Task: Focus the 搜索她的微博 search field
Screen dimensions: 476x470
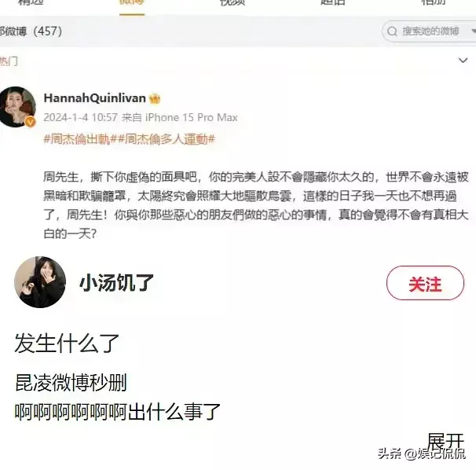Action: pos(429,31)
